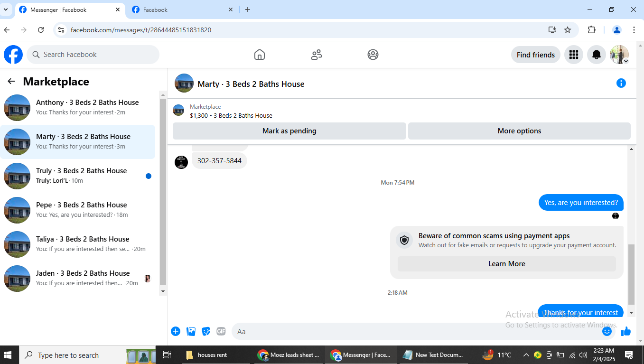Click the chat scrollbar thumb
644x364 pixels.
[x=631, y=274]
